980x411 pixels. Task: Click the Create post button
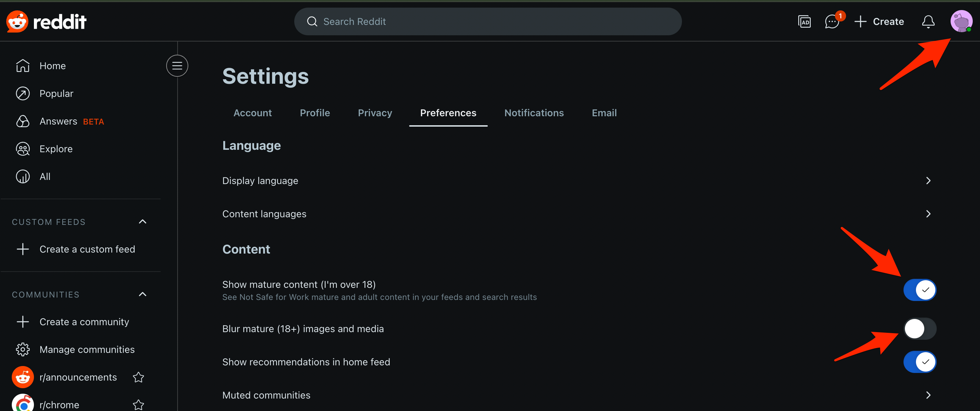(x=879, y=22)
